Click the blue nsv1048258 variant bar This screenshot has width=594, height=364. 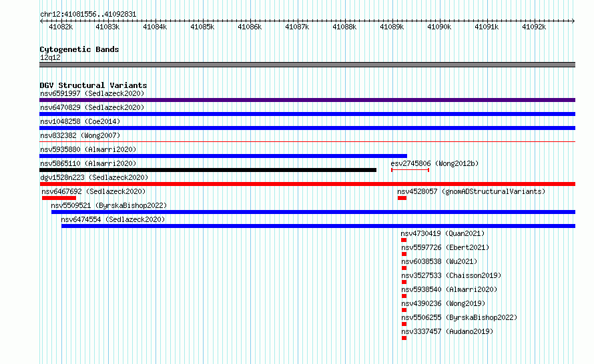pyautogui.click(x=307, y=128)
